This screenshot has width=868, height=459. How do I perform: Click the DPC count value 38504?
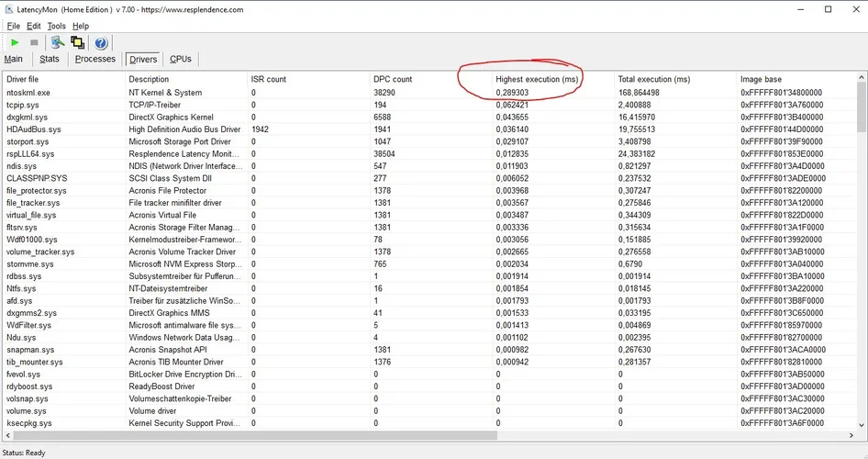(x=384, y=153)
